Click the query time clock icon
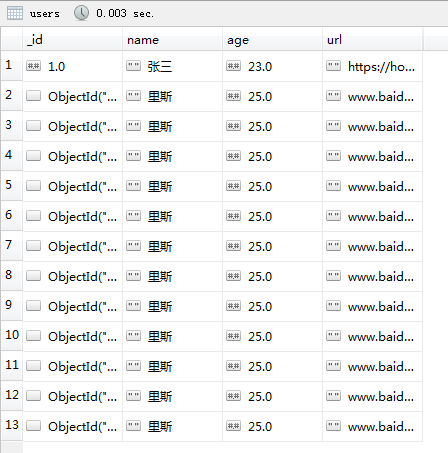Image resolution: width=448 pixels, height=453 pixels. pyautogui.click(x=81, y=13)
